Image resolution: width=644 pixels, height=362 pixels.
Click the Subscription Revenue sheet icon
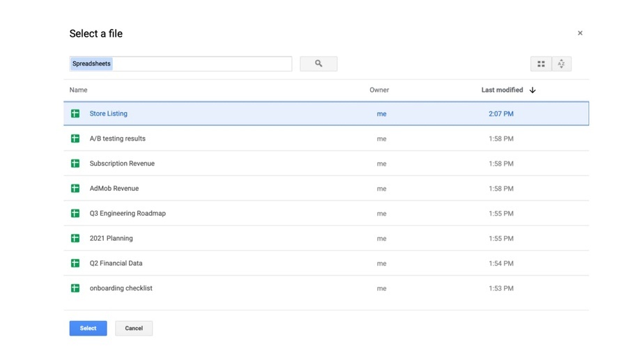pyautogui.click(x=75, y=164)
